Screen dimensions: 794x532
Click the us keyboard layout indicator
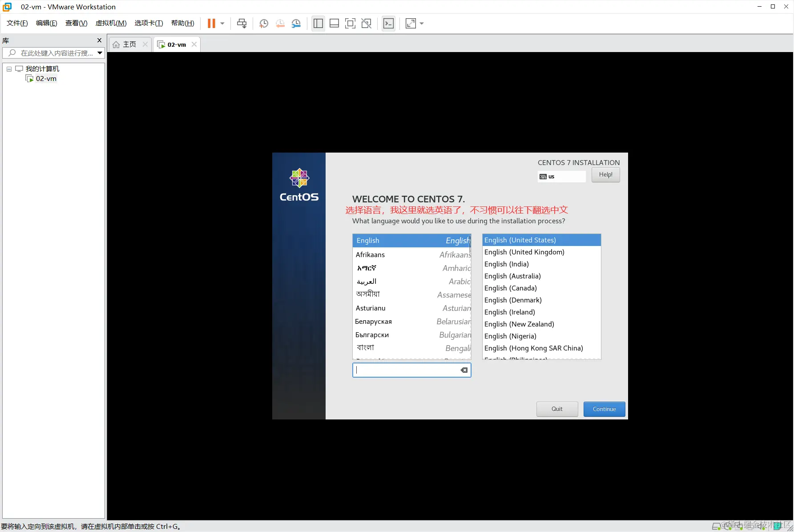click(561, 177)
